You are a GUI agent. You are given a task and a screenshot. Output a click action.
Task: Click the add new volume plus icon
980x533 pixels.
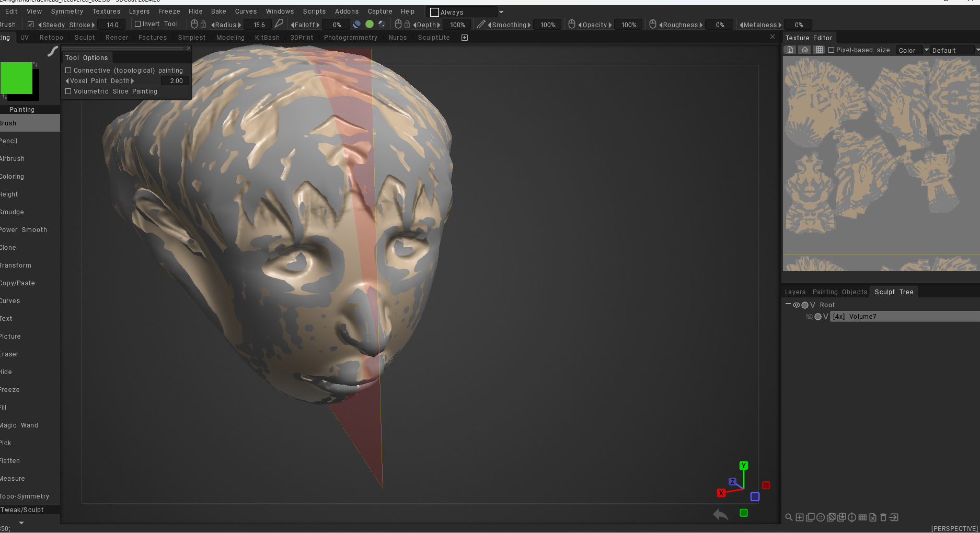800,517
